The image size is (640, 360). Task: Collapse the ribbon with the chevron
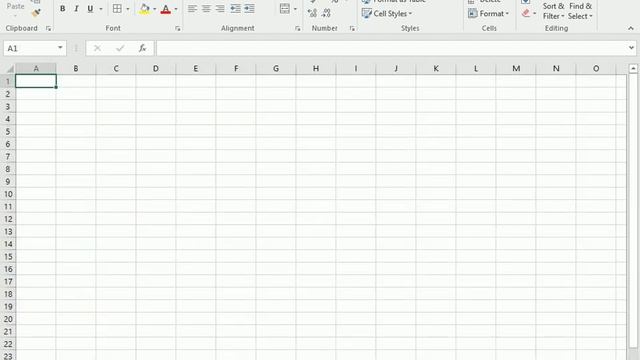point(631,29)
